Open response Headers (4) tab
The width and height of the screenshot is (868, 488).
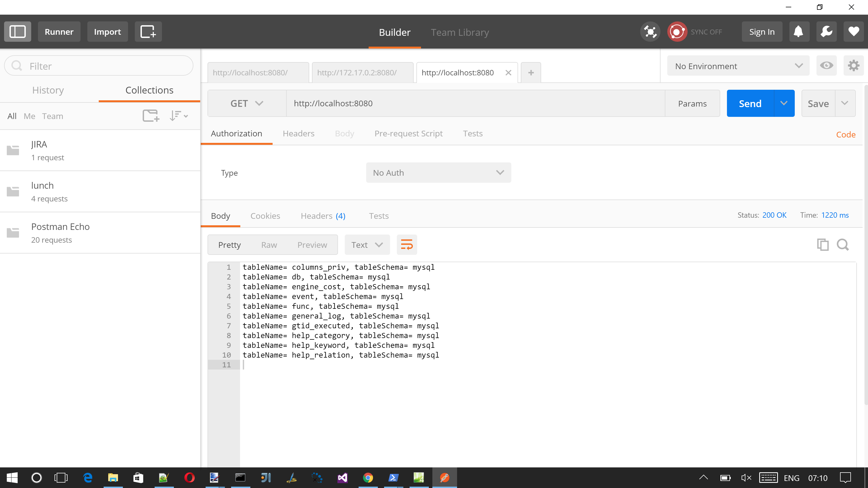[x=323, y=216]
